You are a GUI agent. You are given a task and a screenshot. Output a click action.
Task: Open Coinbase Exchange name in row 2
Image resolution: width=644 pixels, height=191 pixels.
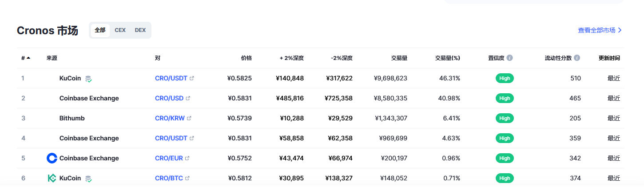coord(89,98)
